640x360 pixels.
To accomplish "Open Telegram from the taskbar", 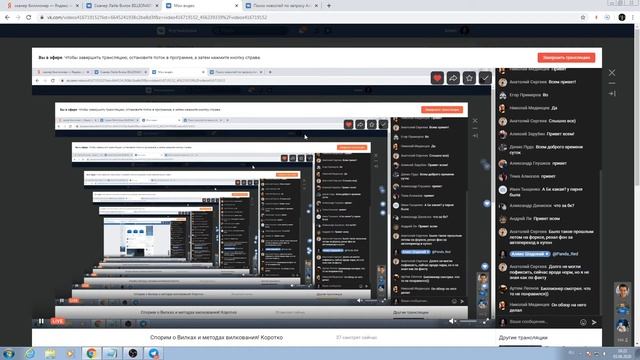I will [153, 353].
